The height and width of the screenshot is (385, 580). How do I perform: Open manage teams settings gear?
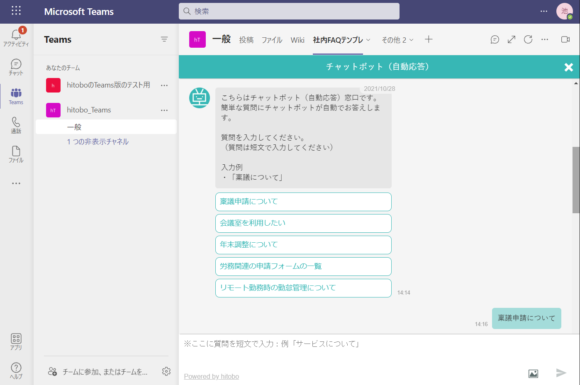tap(166, 371)
